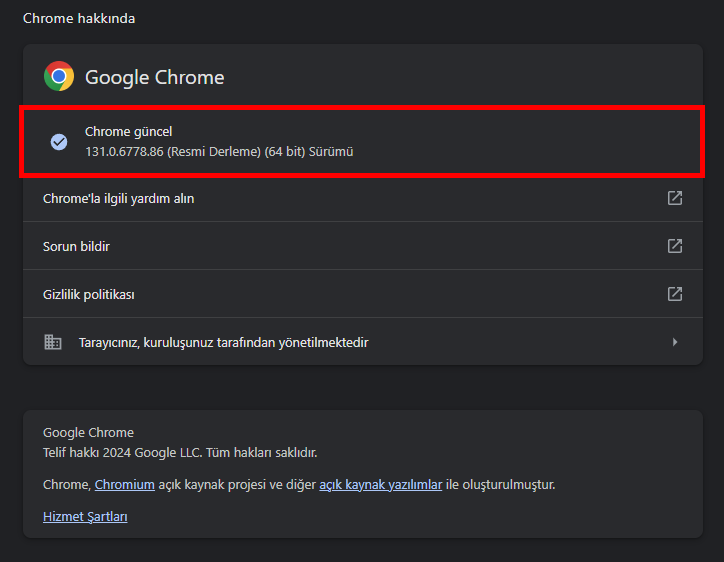Click the Google Chrome title beside logo
Image resolution: width=724 pixels, height=562 pixels.
point(154,78)
